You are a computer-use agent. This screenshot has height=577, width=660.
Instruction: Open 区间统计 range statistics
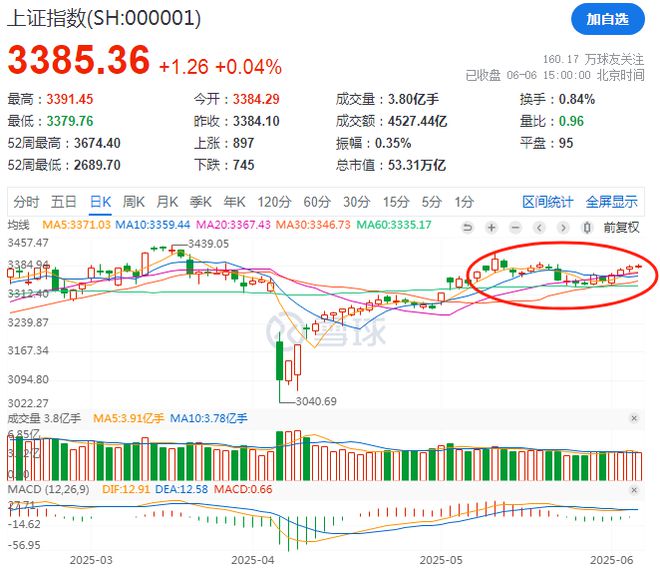pyautogui.click(x=548, y=202)
